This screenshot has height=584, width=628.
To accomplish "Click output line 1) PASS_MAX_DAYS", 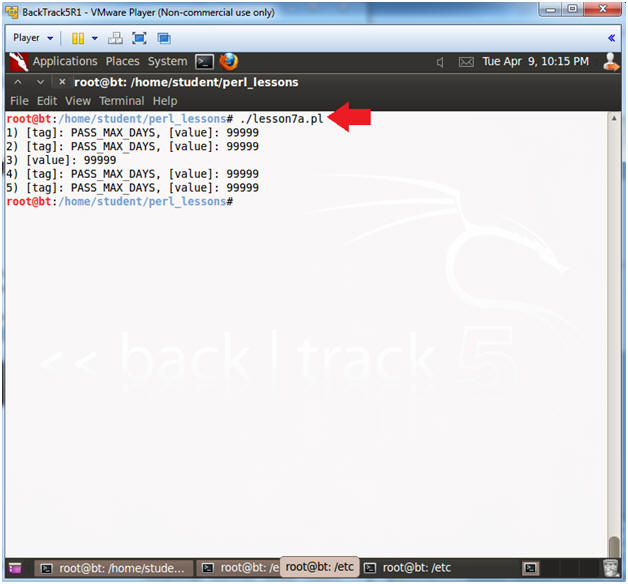I will tap(133, 133).
